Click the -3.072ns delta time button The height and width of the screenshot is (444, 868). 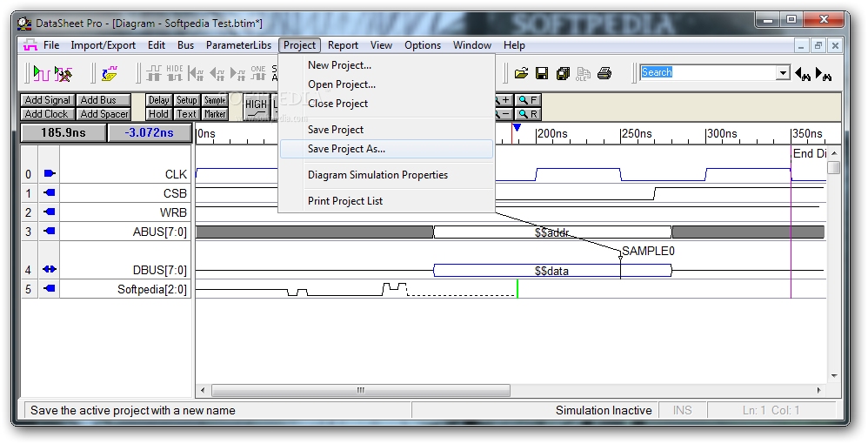(x=149, y=133)
